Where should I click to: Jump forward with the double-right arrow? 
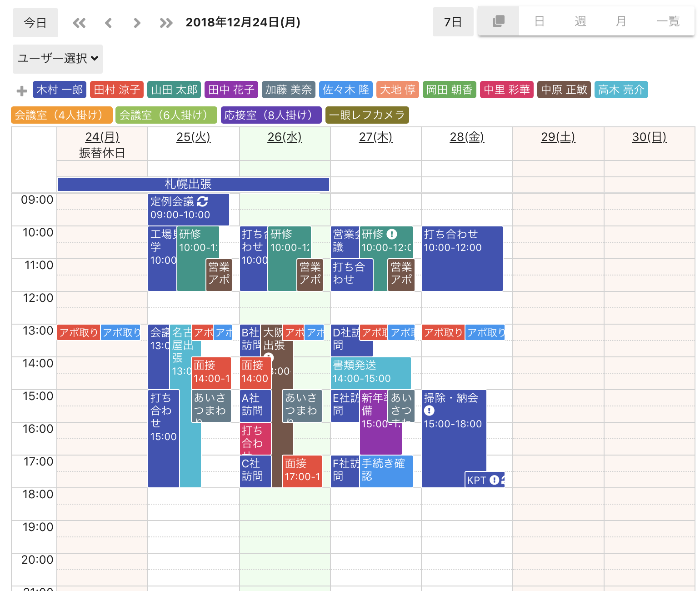point(166,23)
